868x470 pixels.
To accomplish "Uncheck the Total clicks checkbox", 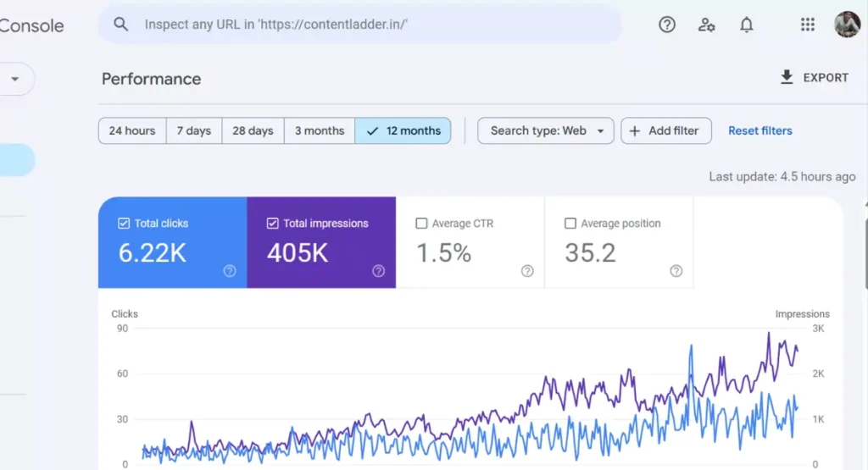I will (124, 224).
